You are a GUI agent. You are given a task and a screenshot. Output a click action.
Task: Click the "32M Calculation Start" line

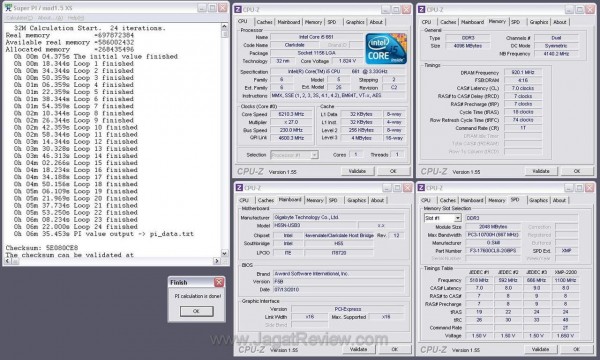(x=89, y=28)
